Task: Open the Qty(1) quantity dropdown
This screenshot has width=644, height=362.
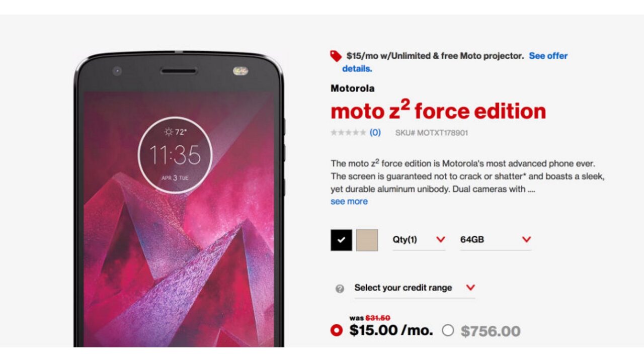Action: (419, 240)
